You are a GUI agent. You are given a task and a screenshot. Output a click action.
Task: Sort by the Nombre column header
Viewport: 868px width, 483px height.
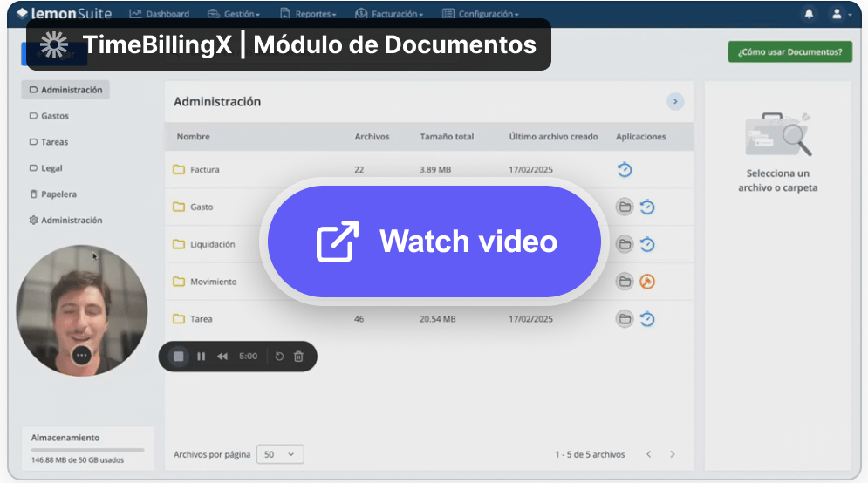point(193,137)
